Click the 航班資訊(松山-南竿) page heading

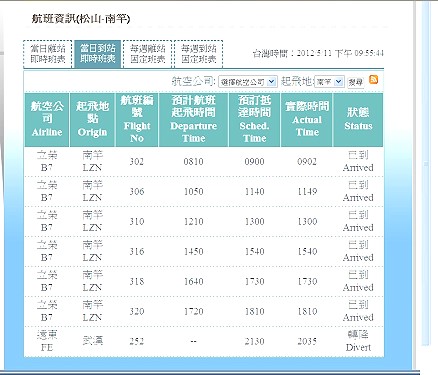click(x=81, y=19)
